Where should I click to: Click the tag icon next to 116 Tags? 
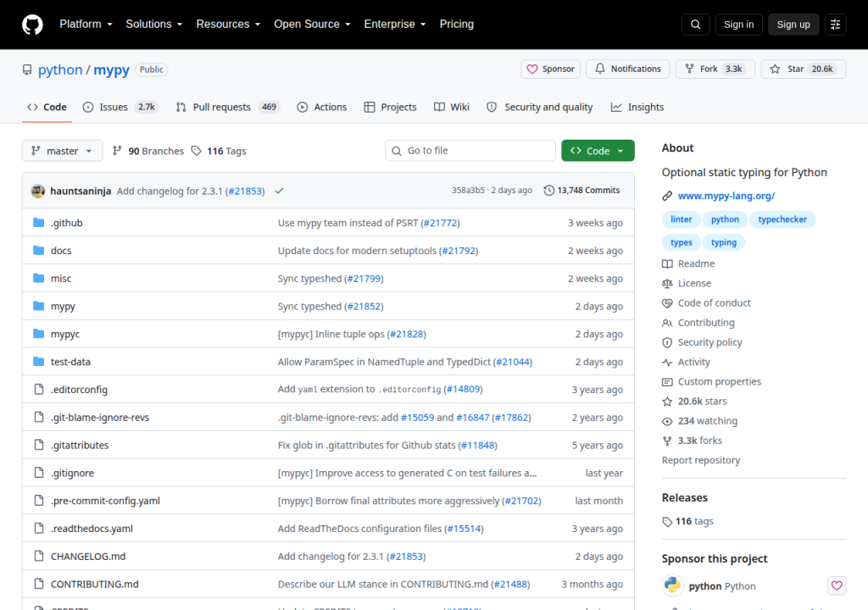coord(196,151)
